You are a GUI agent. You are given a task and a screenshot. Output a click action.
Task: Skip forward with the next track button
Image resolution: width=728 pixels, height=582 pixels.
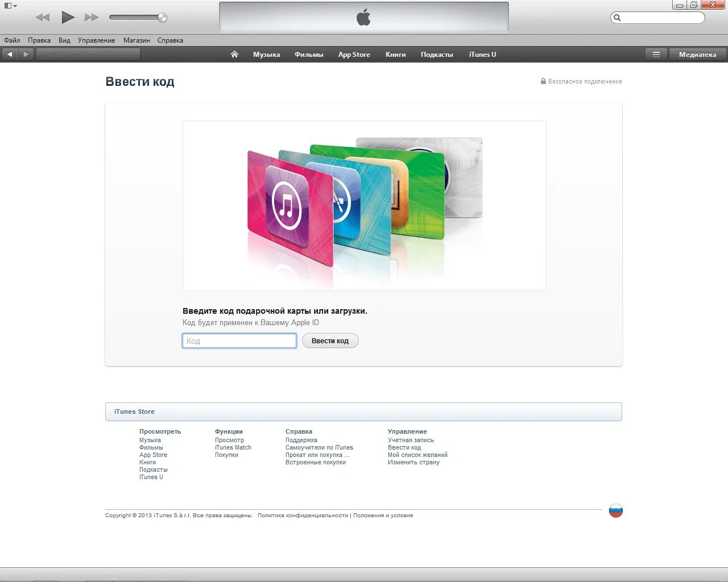pos(91,18)
